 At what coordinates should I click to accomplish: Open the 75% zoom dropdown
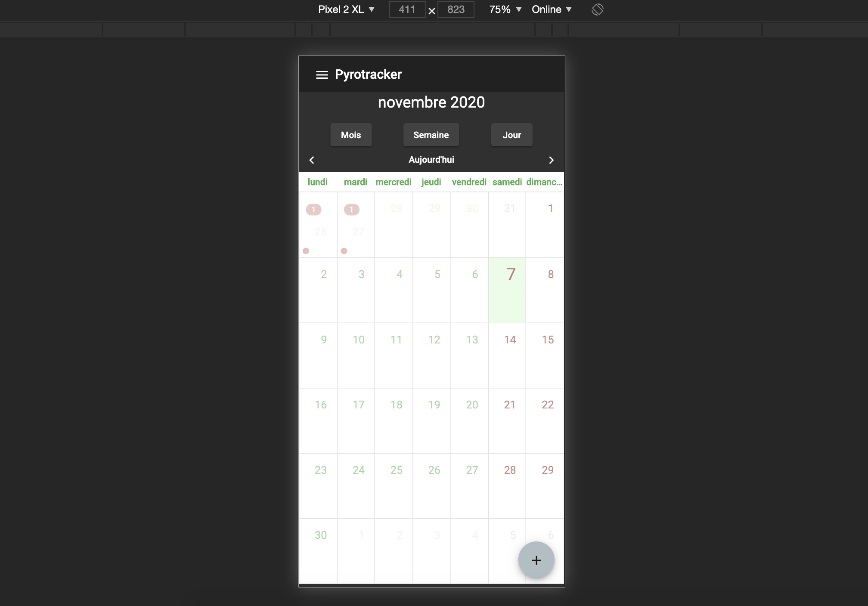coord(505,9)
